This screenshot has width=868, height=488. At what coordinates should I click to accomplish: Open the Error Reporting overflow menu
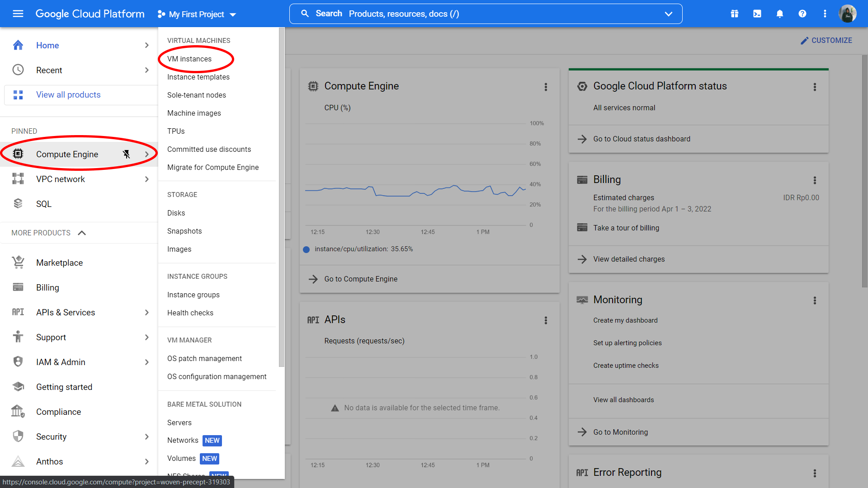pyautogui.click(x=815, y=473)
